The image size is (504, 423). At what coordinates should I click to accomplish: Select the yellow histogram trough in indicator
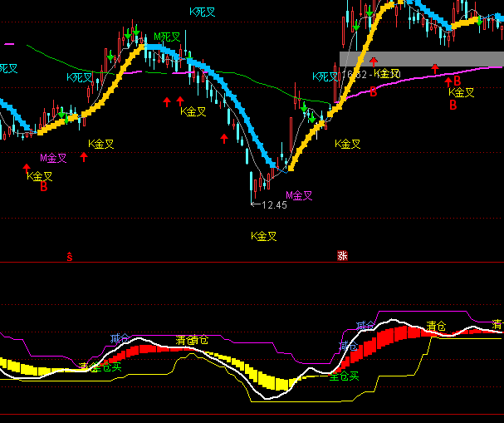coord(278,382)
